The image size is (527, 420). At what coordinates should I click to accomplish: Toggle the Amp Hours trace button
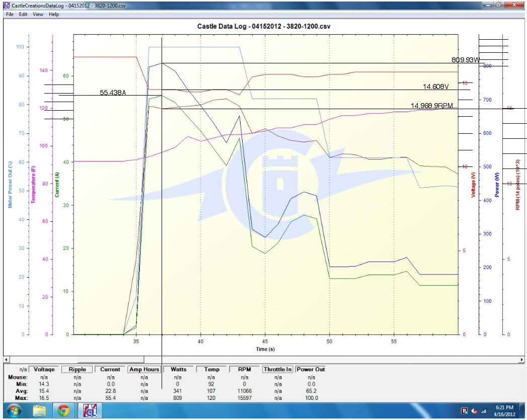click(x=144, y=369)
